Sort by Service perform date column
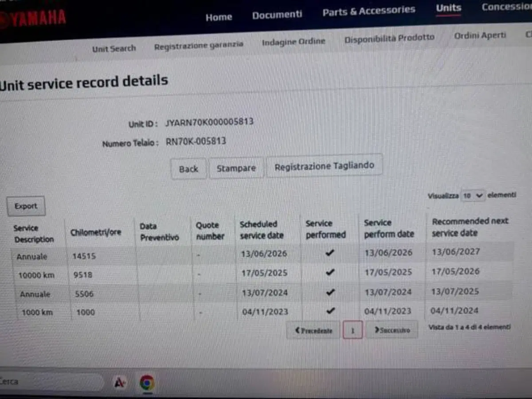The image size is (532, 399). (389, 228)
